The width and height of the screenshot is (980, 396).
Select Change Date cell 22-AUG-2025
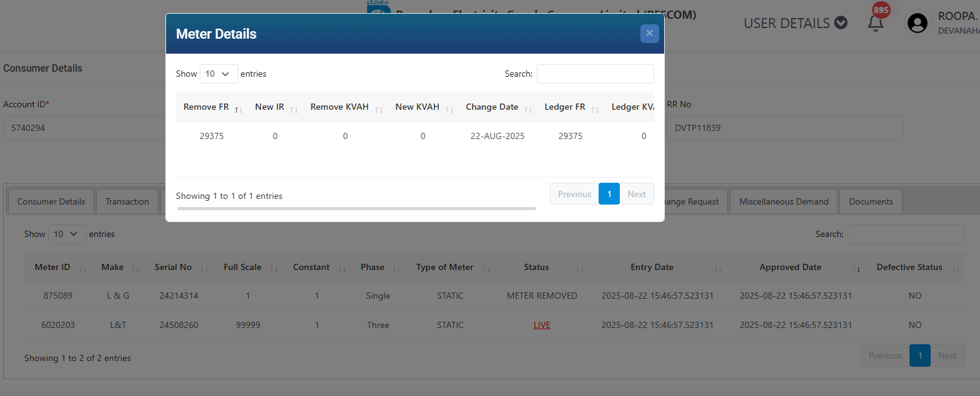(x=497, y=136)
